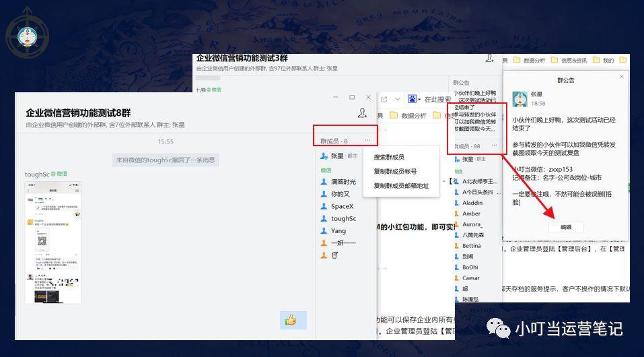Image resolution: width=644 pixels, height=357 pixels.
Task: Open the dropdown arrow beside the Baidu paw
Action: click(419, 100)
